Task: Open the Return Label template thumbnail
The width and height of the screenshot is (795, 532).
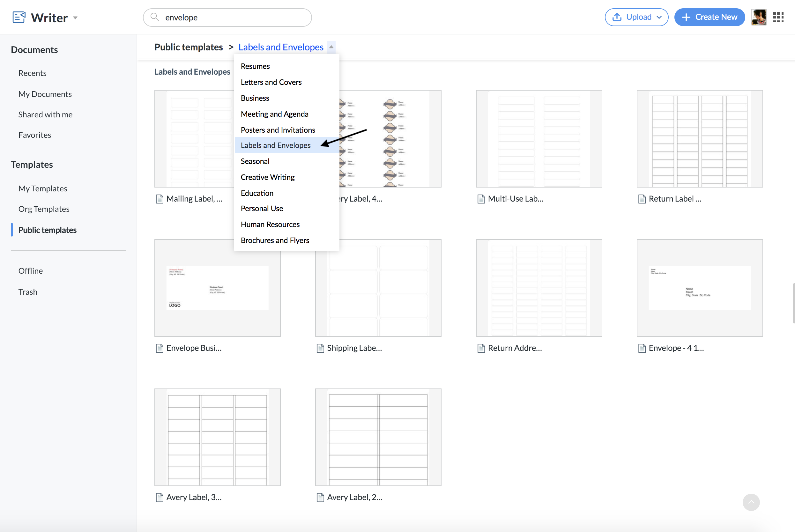Action: coord(699,138)
